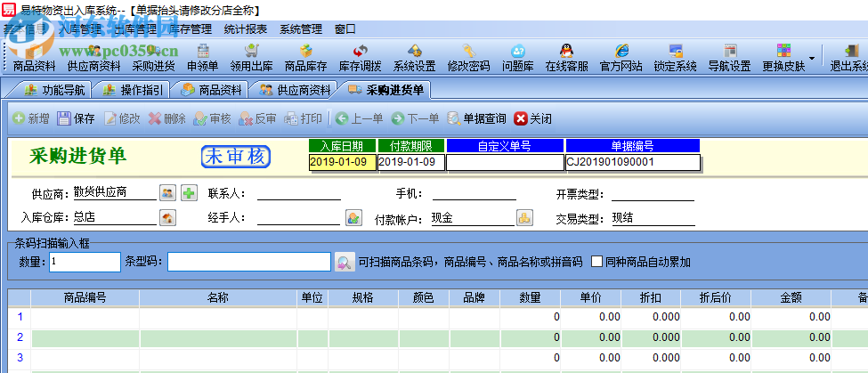Go to 下一单 next order
Viewport: 868px width, 373px height.
click(x=415, y=118)
